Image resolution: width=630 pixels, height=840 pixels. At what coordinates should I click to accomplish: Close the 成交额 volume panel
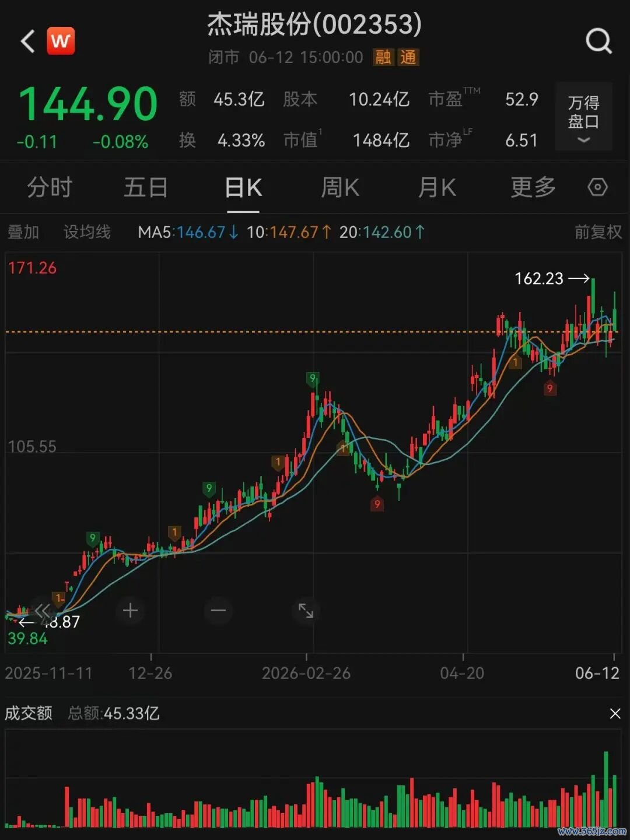click(x=615, y=713)
